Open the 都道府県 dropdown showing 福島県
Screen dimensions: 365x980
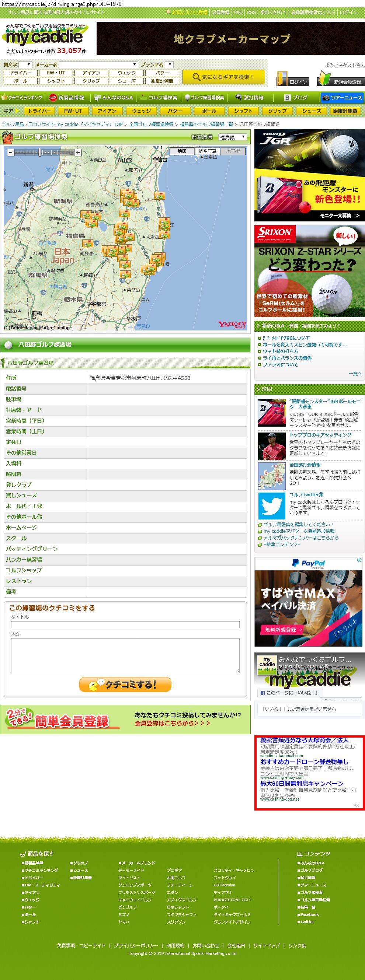[x=233, y=137]
